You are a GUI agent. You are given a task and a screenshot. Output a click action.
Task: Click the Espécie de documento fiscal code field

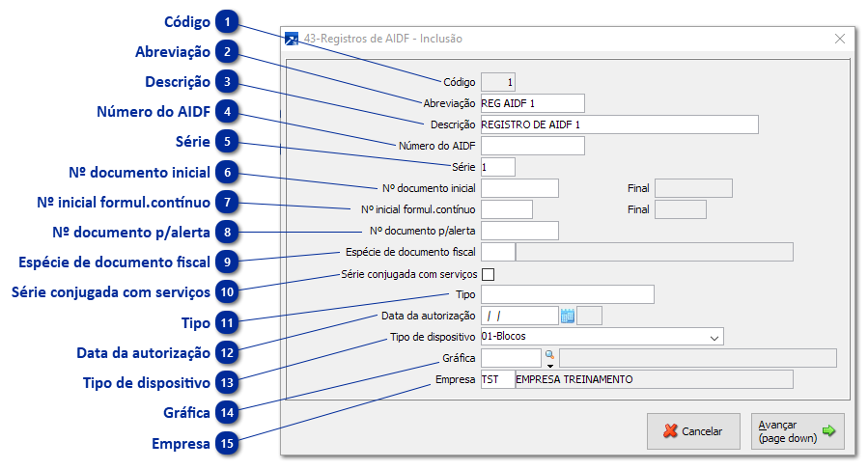pos(497,252)
